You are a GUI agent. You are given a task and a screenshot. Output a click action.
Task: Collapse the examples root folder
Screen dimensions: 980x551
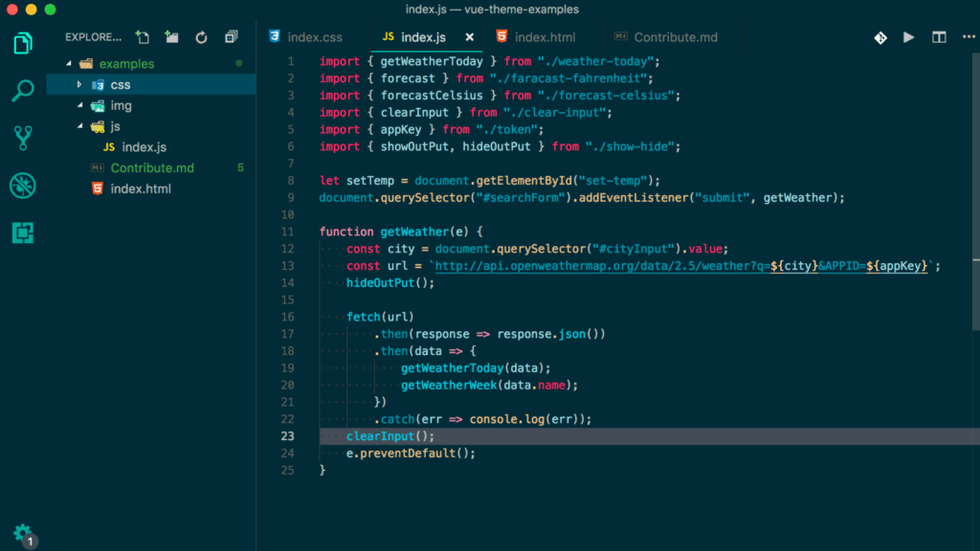point(69,64)
